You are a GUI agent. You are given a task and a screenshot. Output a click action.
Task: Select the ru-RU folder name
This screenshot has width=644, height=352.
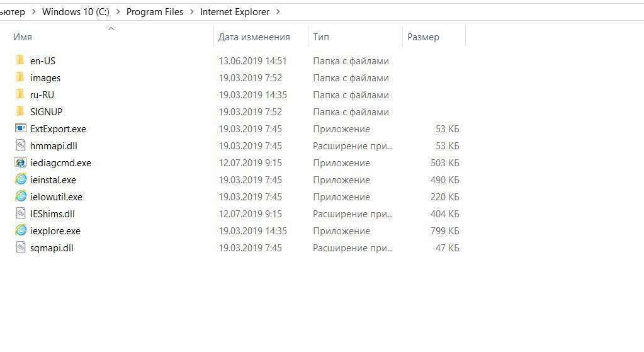[x=42, y=95]
